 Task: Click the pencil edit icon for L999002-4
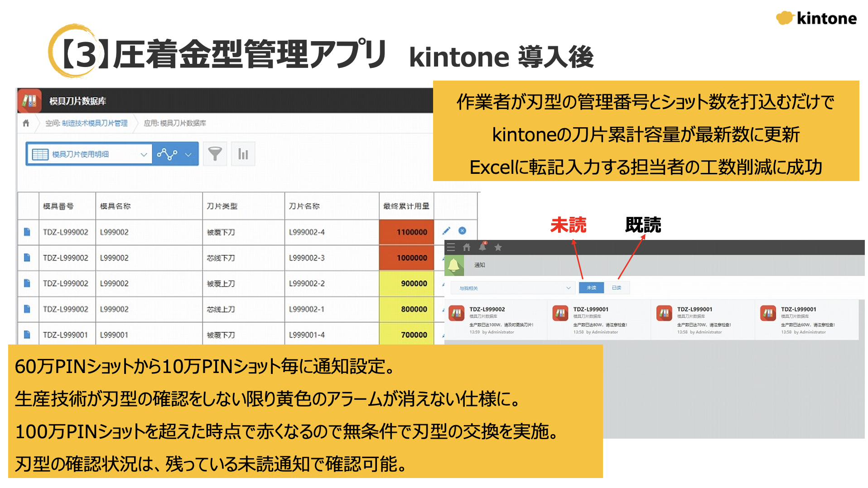pyautogui.click(x=446, y=231)
